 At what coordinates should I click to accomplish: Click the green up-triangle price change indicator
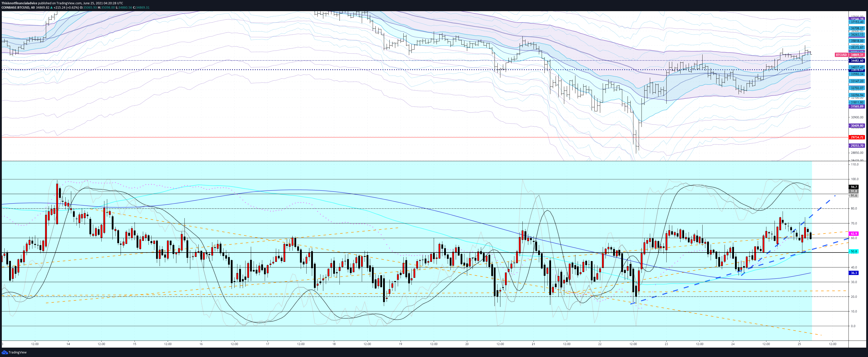click(51, 7)
